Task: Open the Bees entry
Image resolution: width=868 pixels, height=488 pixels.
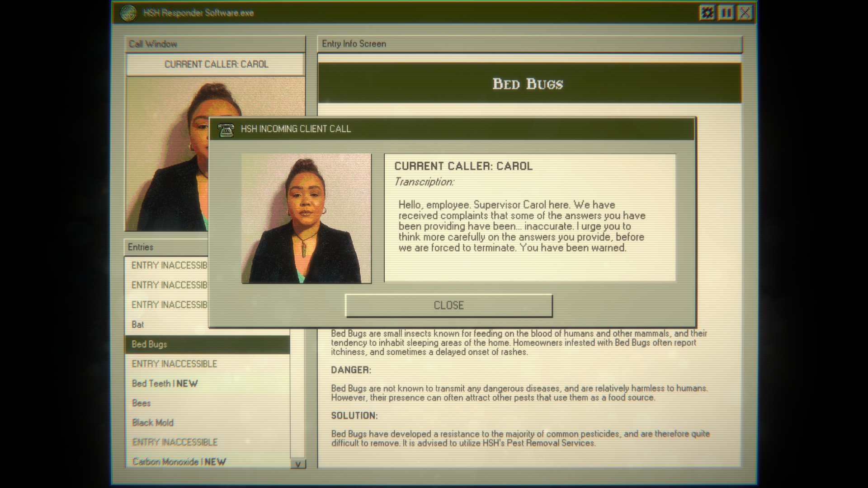Action: point(141,403)
